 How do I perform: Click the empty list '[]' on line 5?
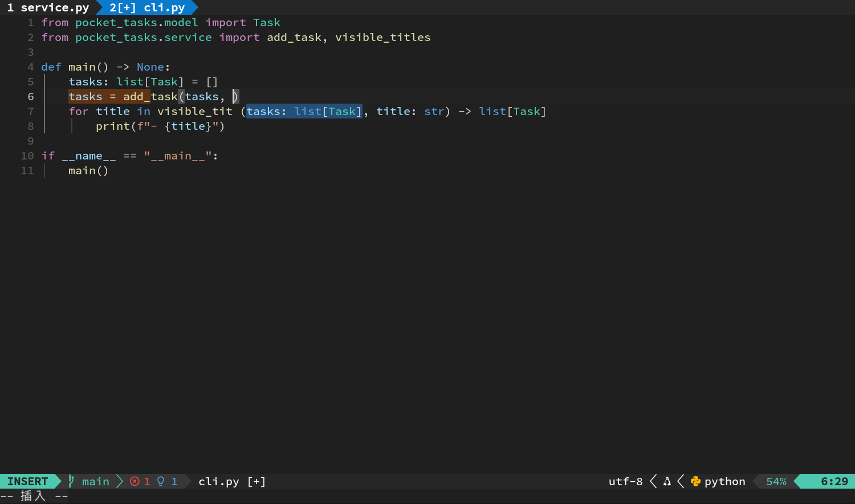212,82
